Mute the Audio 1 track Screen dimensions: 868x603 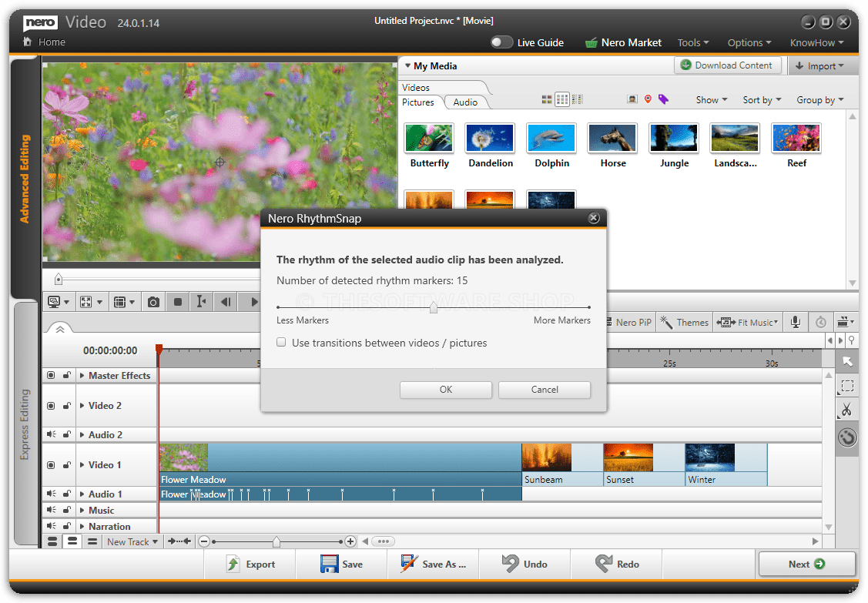pyautogui.click(x=51, y=494)
